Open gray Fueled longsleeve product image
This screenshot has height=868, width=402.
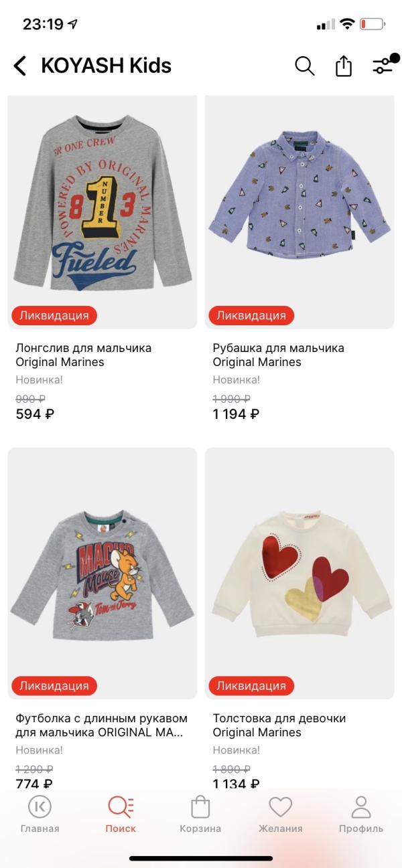(x=103, y=207)
